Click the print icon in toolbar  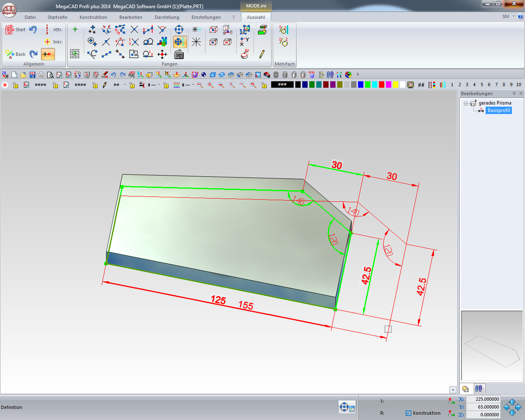click(x=42, y=75)
